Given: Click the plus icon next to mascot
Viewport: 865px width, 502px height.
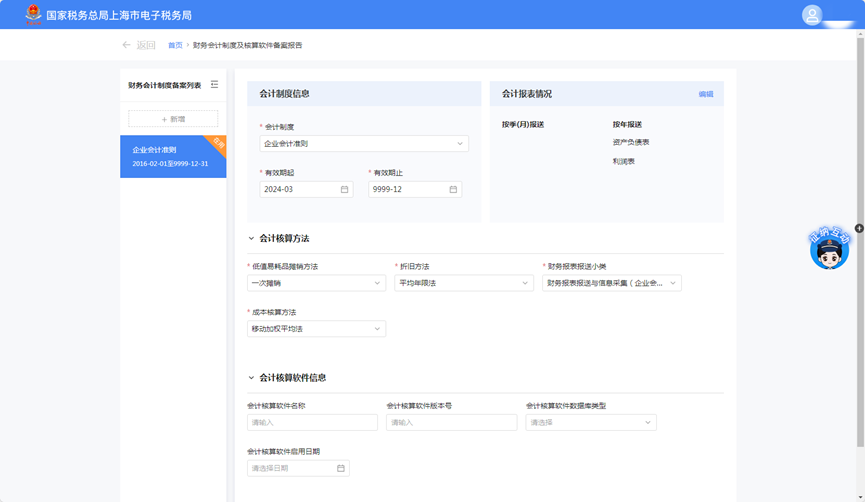Looking at the screenshot, I should coord(859,228).
